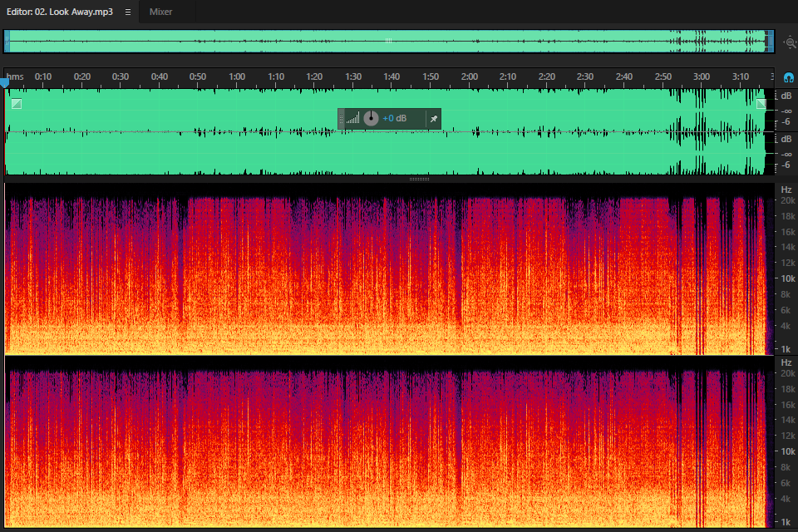Click the Hz label of the upper spectrogram
The height and width of the screenshot is (532, 798).
[786, 190]
